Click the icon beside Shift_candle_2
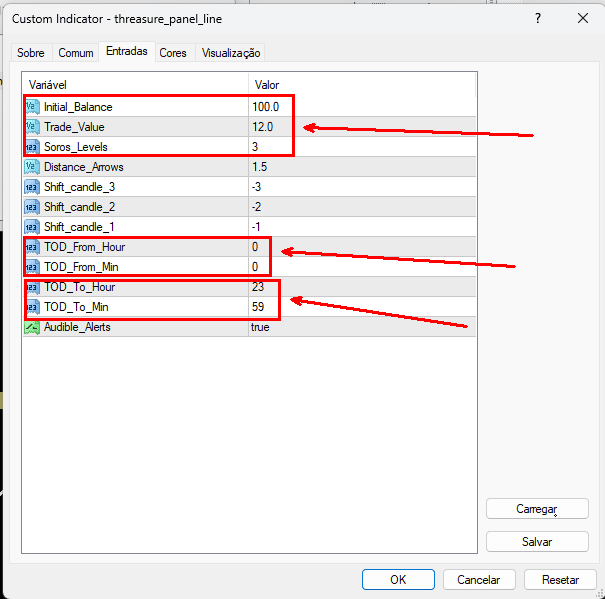 (32, 207)
